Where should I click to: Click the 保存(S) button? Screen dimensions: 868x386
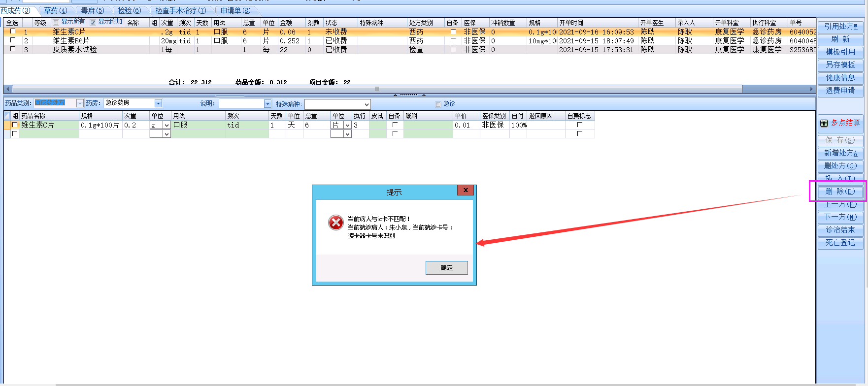click(840, 140)
